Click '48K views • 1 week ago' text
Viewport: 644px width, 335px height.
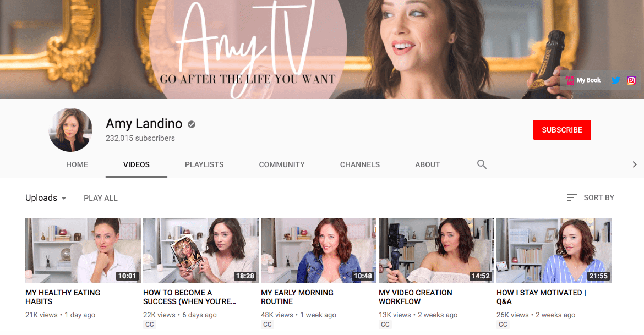(x=298, y=315)
